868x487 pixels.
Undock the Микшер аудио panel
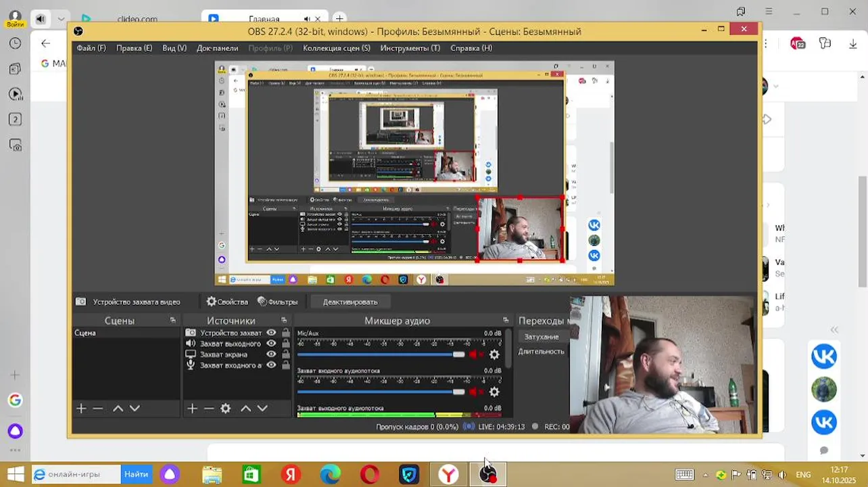[x=506, y=321]
